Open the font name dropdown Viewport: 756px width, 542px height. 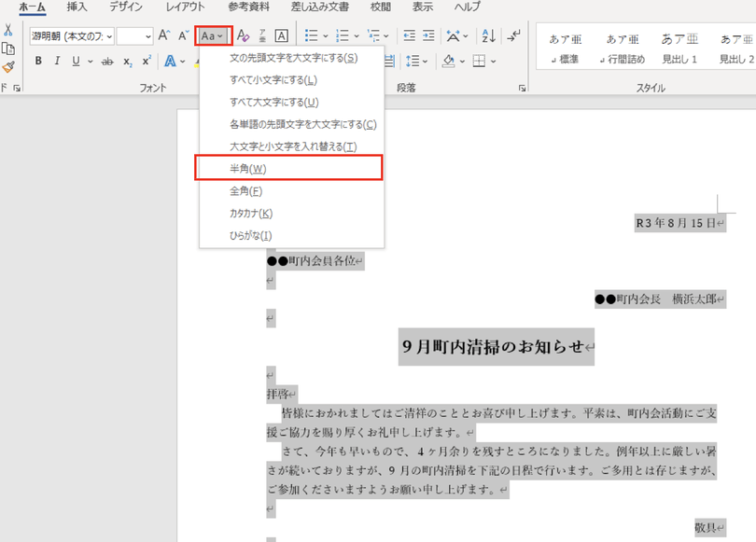[x=109, y=35]
